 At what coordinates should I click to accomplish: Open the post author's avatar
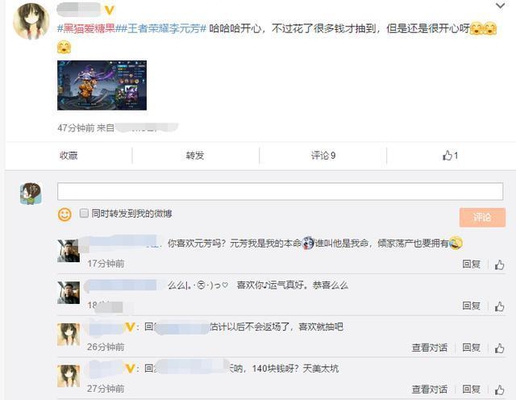tap(31, 21)
